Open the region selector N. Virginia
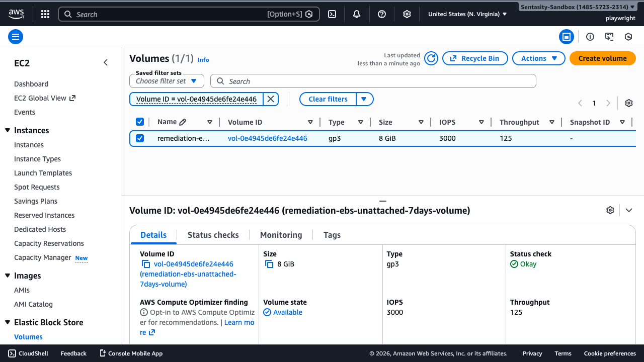 click(467, 14)
